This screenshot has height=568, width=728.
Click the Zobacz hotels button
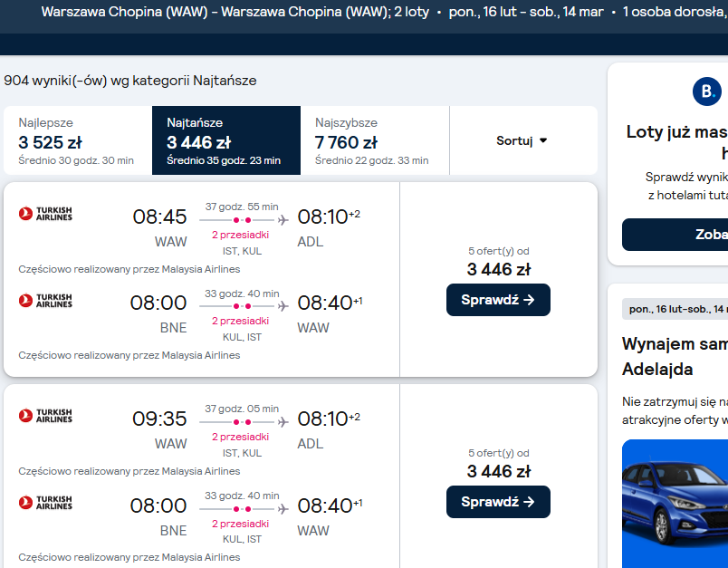pyautogui.click(x=675, y=235)
